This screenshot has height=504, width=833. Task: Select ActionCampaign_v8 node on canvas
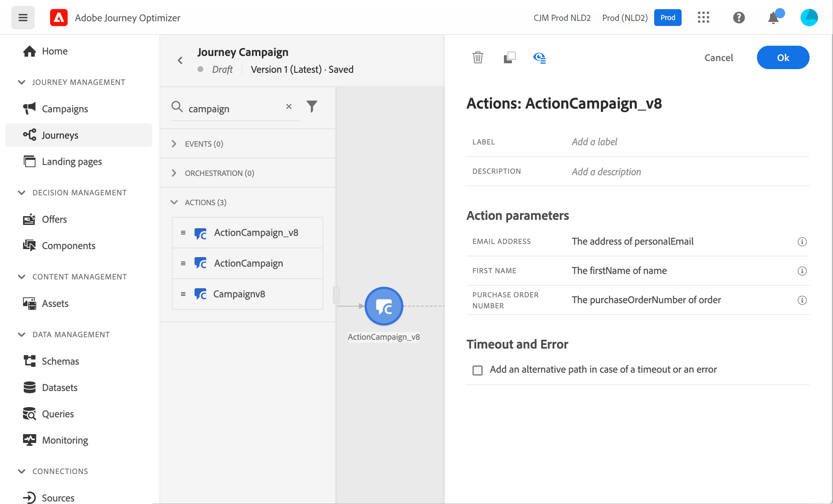pos(384,306)
